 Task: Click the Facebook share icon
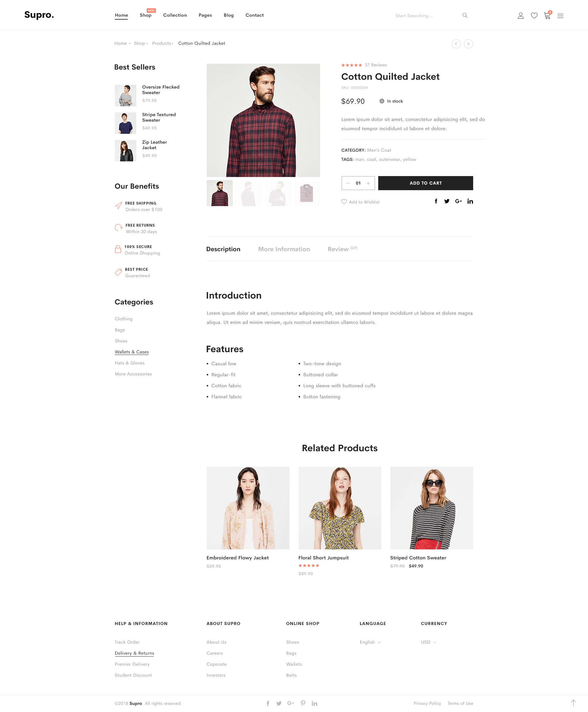click(x=436, y=201)
